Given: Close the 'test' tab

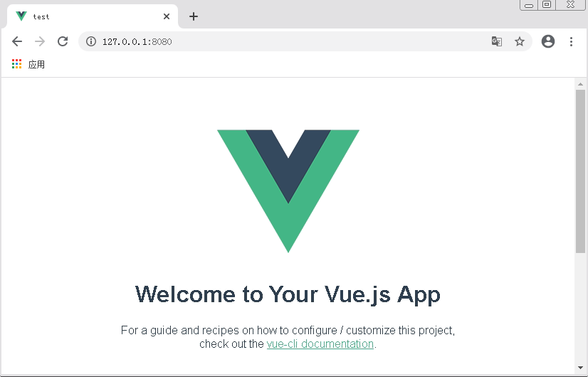Looking at the screenshot, I should 167,16.
